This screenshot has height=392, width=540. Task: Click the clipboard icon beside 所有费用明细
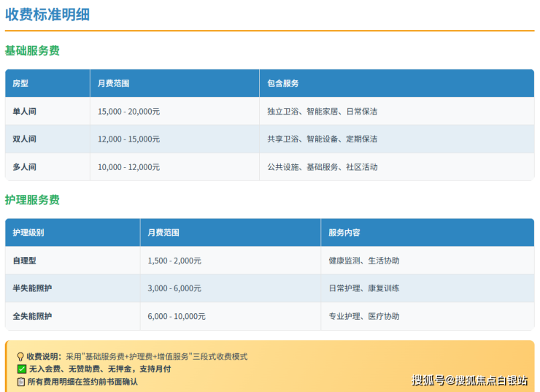tap(20, 382)
